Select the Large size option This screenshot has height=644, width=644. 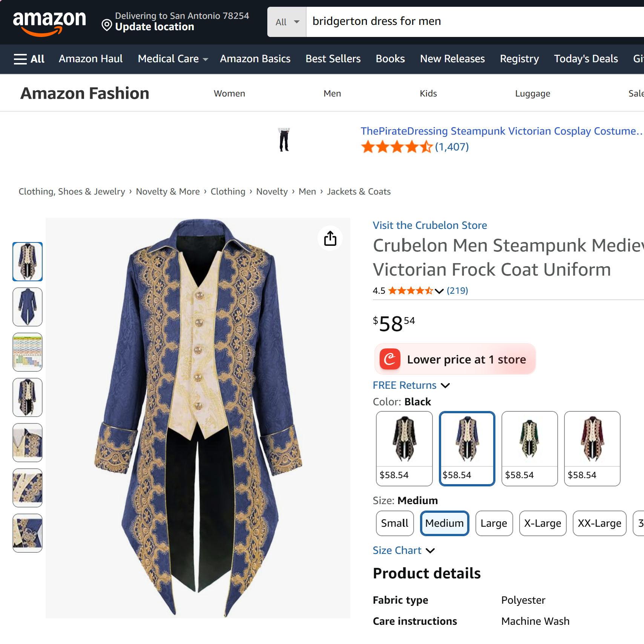(x=494, y=523)
